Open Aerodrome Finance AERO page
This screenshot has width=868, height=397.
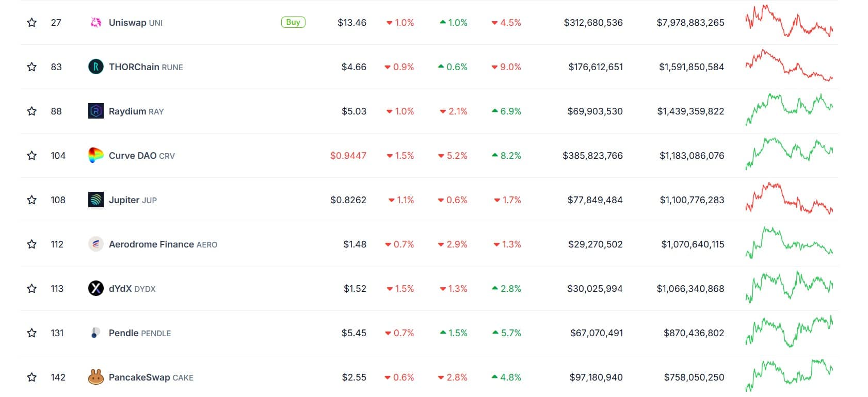pos(163,244)
